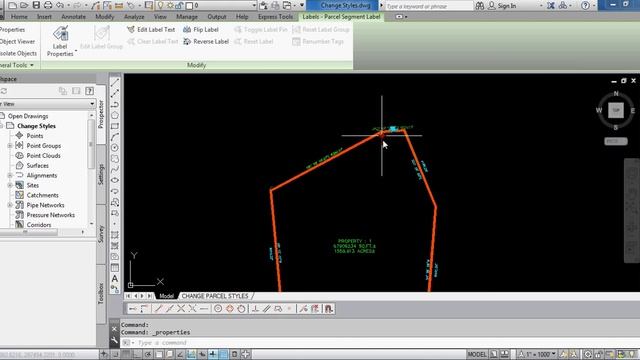Open the Survey vertical tab
This screenshot has width=640, height=360.
click(x=101, y=234)
